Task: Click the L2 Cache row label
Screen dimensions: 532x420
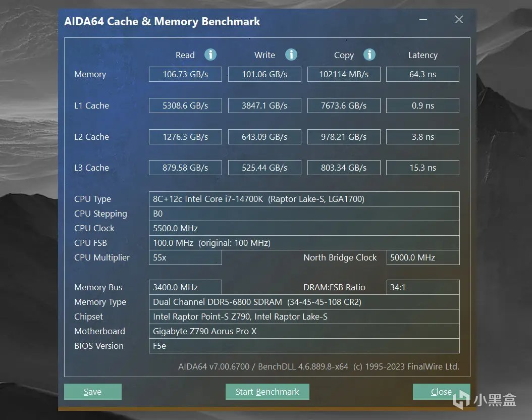Action: (91, 137)
